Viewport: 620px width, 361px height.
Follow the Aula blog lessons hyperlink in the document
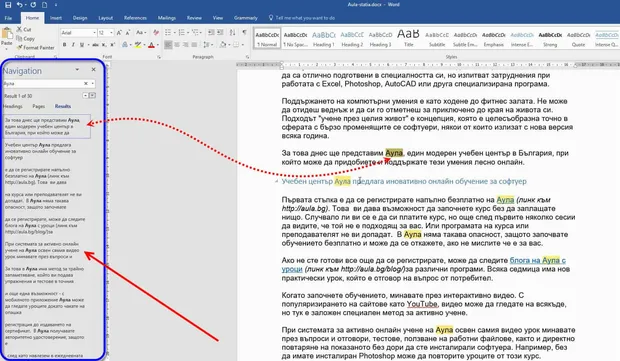(423, 265)
